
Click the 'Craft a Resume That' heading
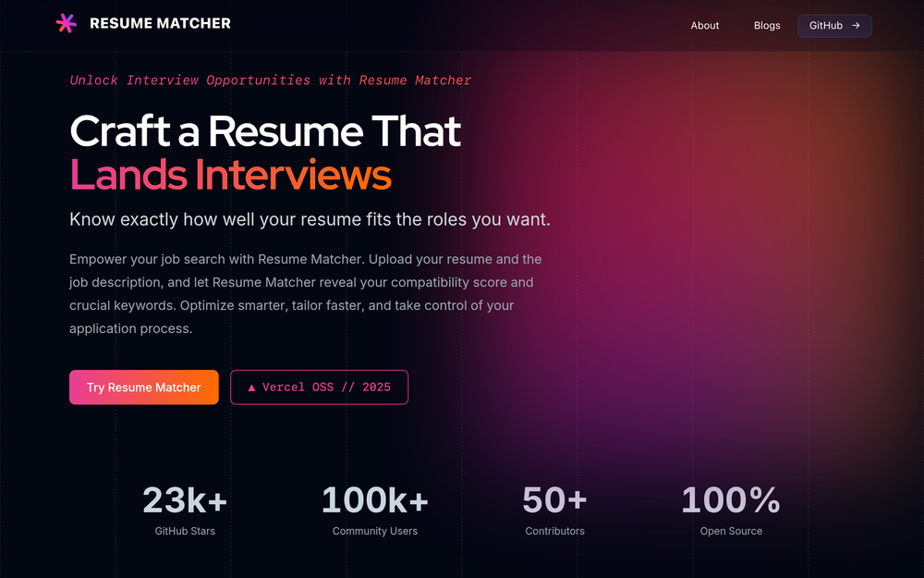(265, 131)
